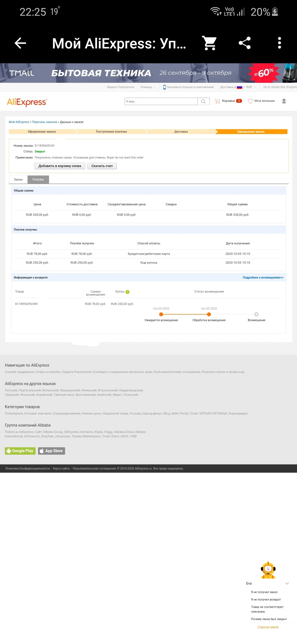Open the three-dot overflow menu
This screenshot has height=644, width=297.
tap(279, 43)
